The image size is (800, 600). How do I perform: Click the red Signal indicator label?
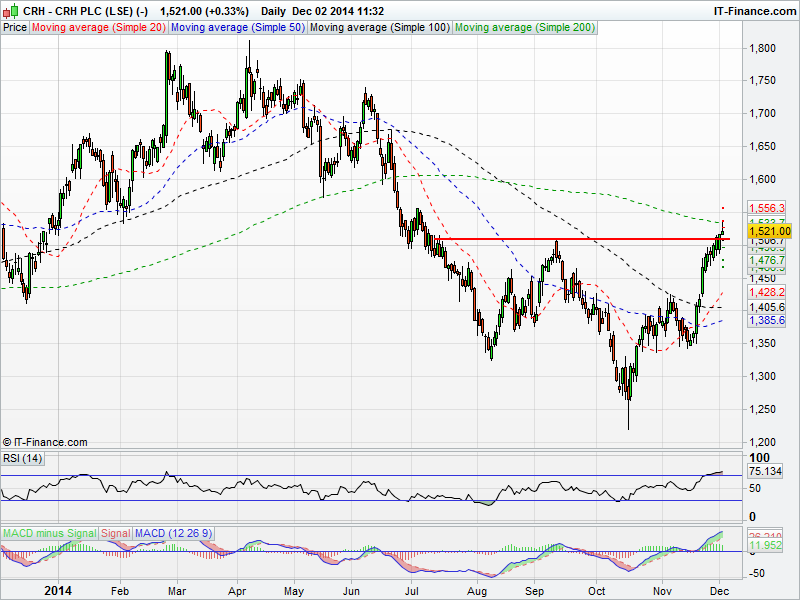pos(115,533)
